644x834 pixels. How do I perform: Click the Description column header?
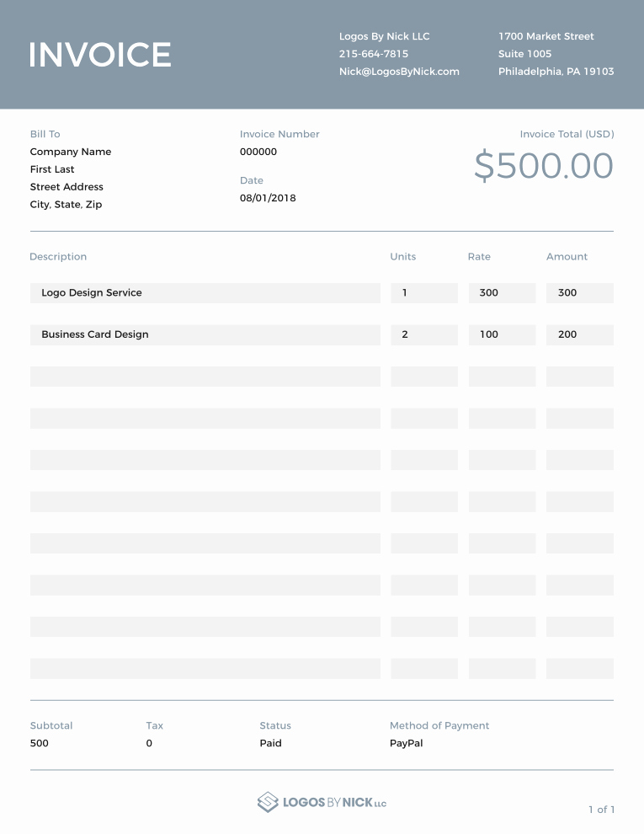click(x=58, y=256)
